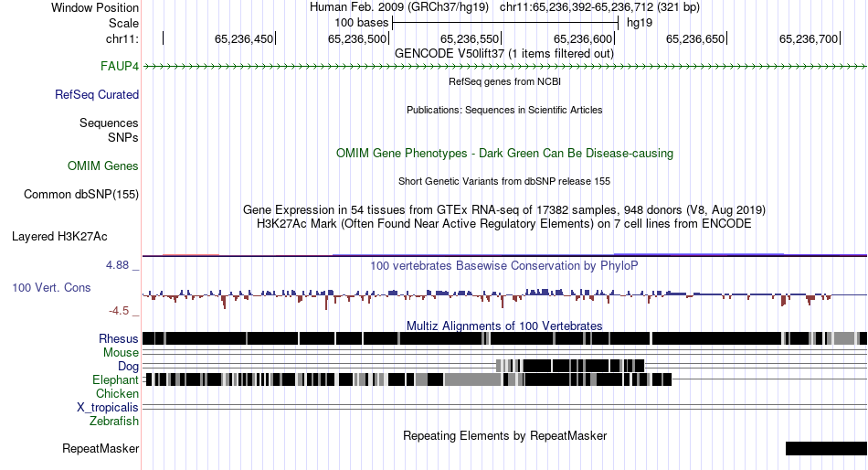The width and height of the screenshot is (868, 470).
Task: Select the X_tropicalis alignment row label
Action: [108, 408]
